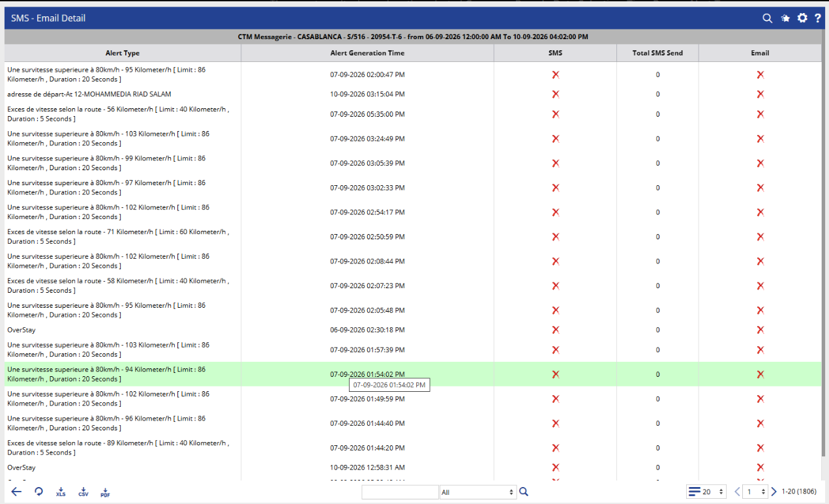The height and width of the screenshot is (504, 829).
Task: Select the highlighted 94 Kilometer/h alert row
Action: (413, 374)
